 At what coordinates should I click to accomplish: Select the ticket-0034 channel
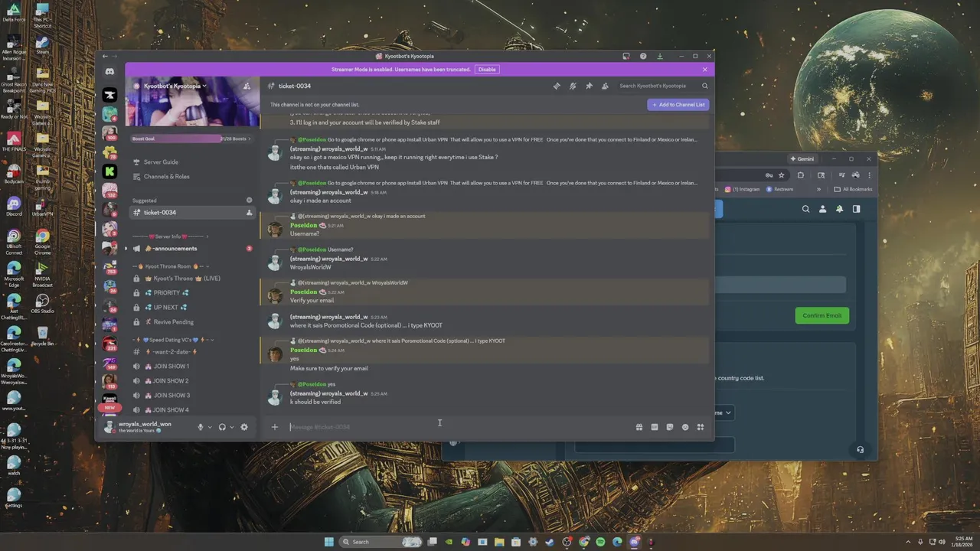pyautogui.click(x=192, y=213)
